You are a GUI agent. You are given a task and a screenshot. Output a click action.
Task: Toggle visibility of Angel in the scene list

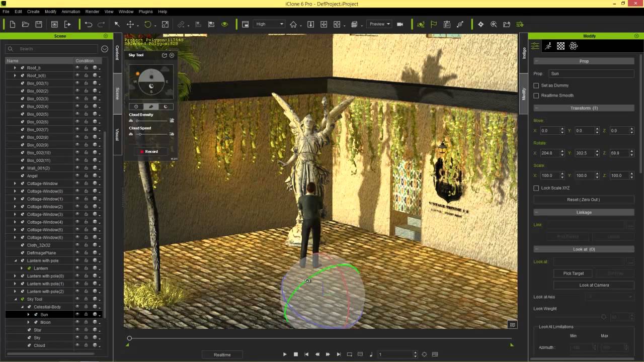77,175
